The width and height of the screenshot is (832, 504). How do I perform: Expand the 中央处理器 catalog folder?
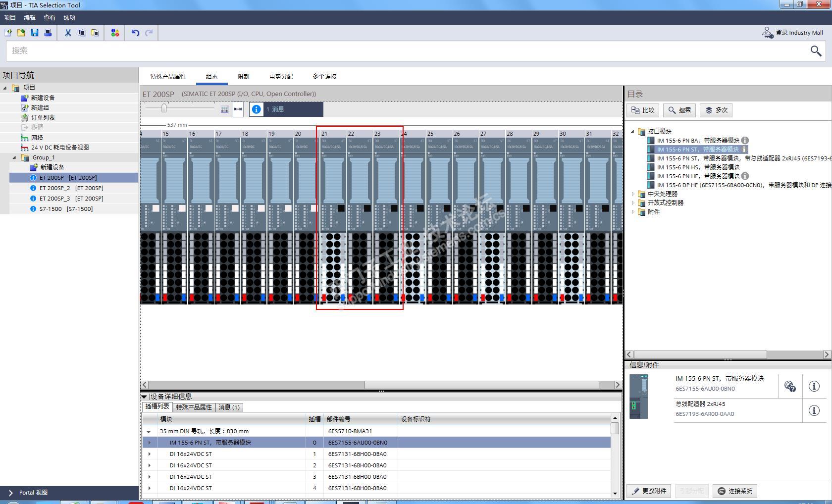tap(633, 194)
